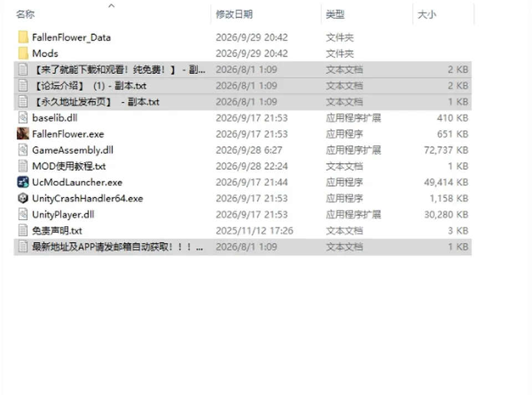
Task: Click the date 2025/11/12 17:26
Action: [x=254, y=231]
